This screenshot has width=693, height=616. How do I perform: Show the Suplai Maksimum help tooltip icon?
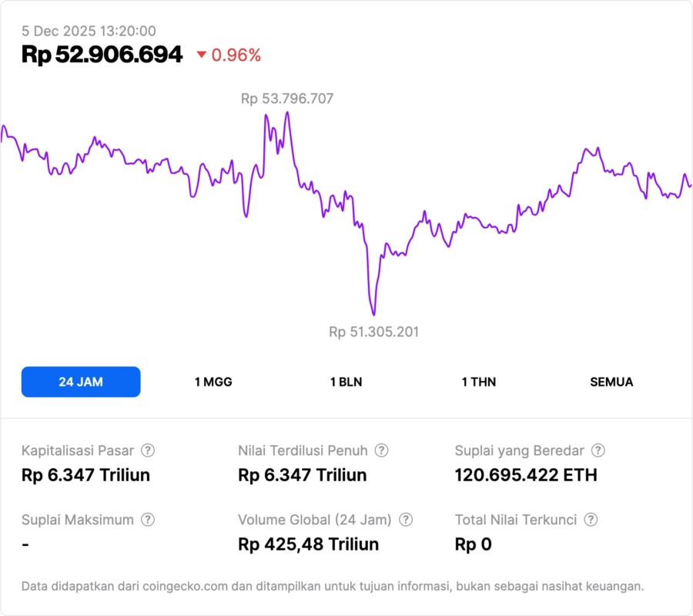tap(148, 520)
